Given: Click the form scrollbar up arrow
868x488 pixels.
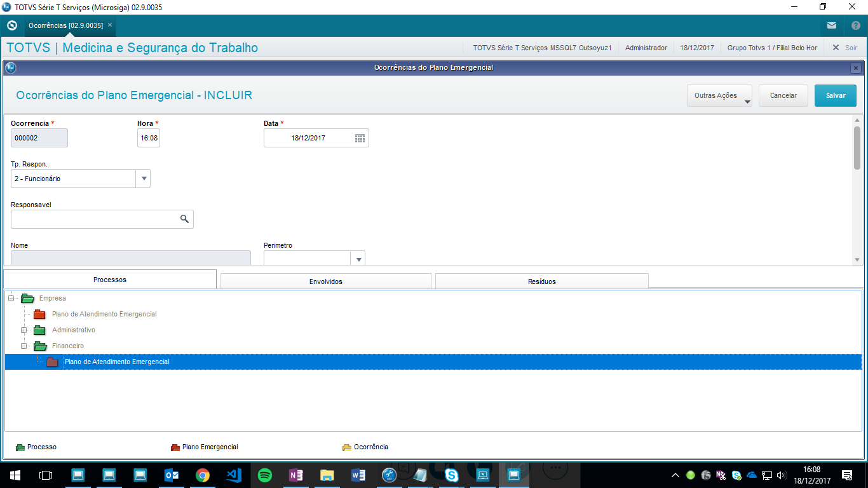Looking at the screenshot, I should pos(857,120).
